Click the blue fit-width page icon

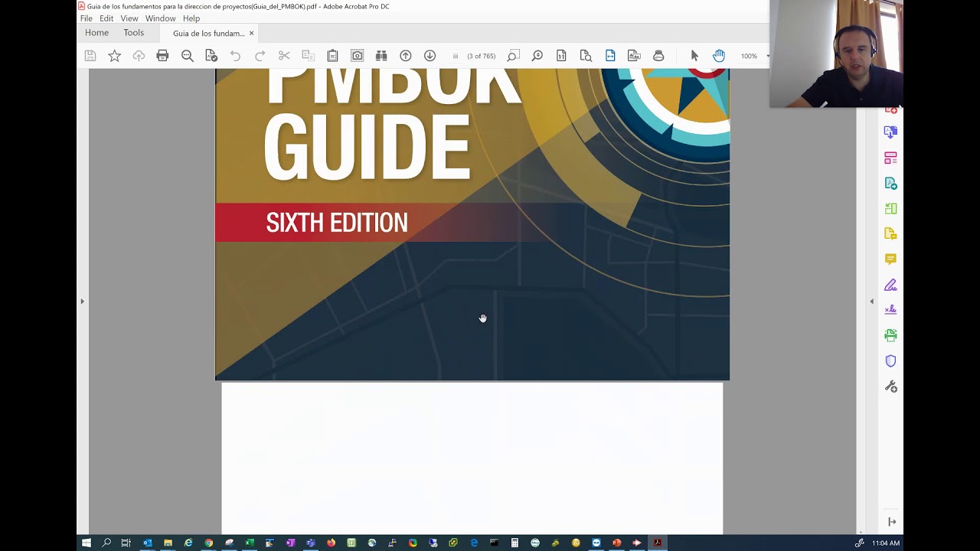coord(610,56)
